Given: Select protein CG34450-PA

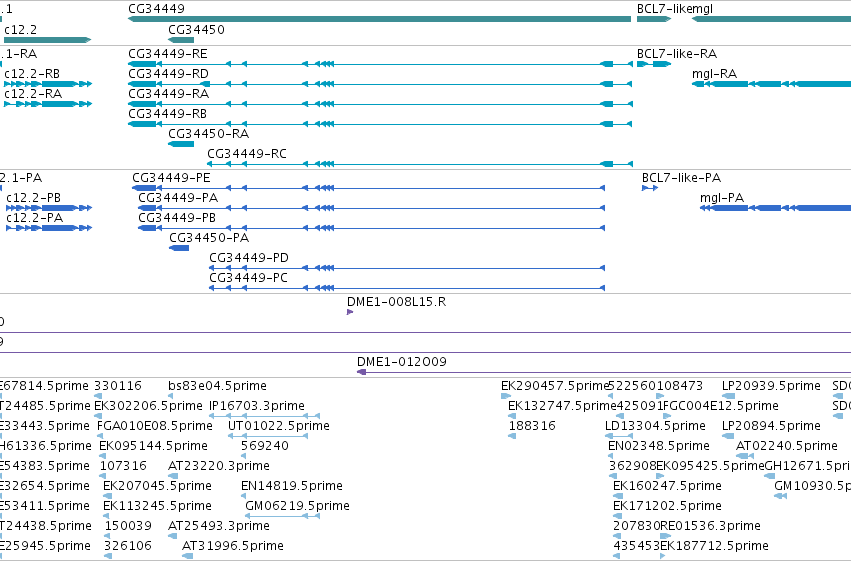Looking at the screenshot, I should click(179, 248).
